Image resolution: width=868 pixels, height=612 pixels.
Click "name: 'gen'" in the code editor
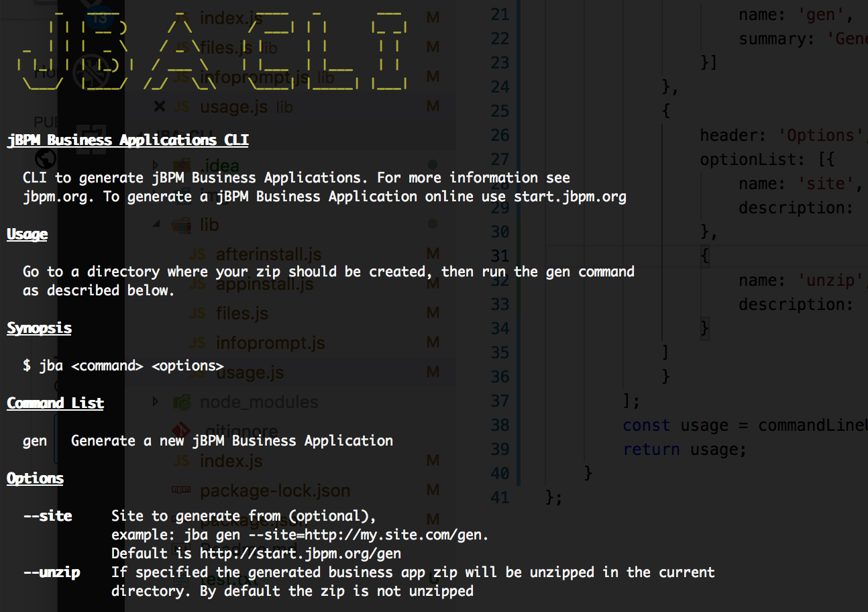point(791,15)
